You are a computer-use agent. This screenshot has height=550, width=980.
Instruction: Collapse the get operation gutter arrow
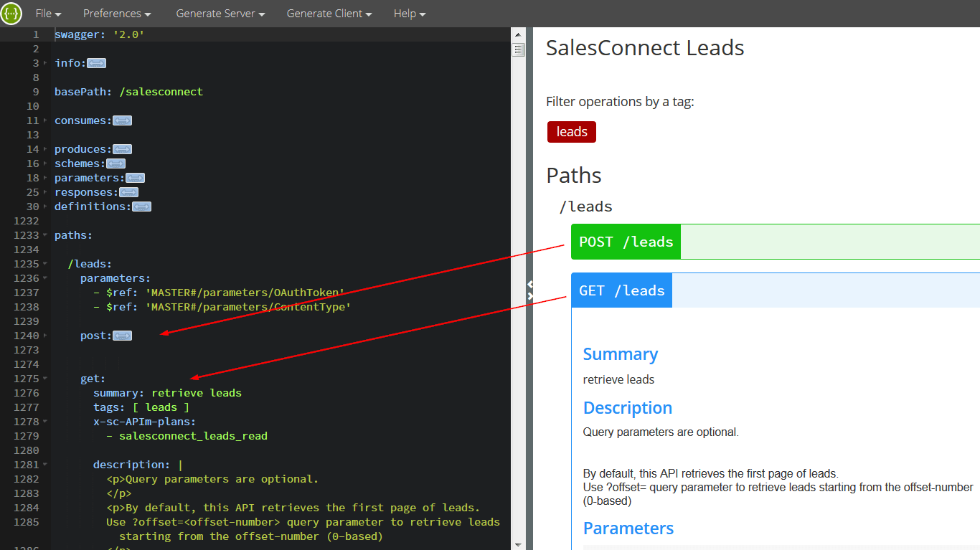(46, 378)
